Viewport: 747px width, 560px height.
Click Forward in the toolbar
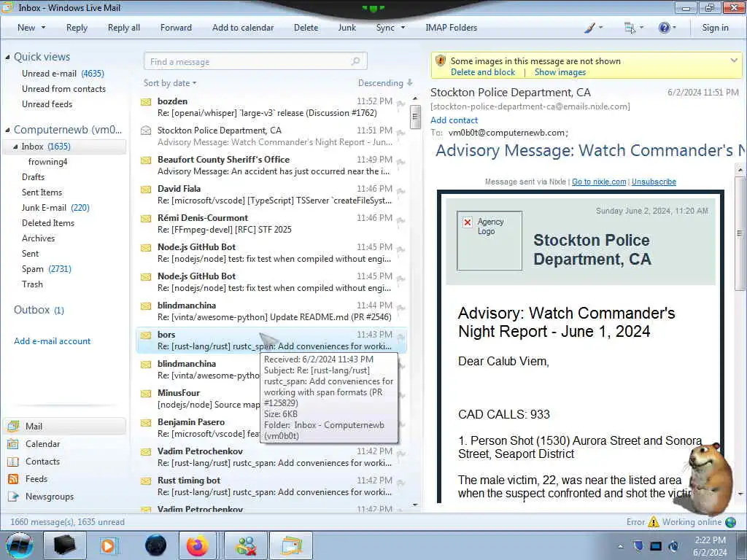[176, 28]
